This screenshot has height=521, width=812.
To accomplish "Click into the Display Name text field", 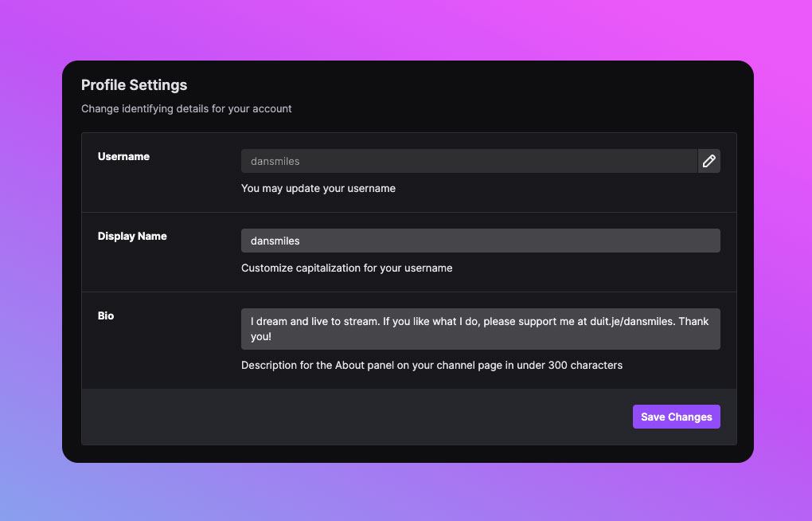I will [480, 241].
